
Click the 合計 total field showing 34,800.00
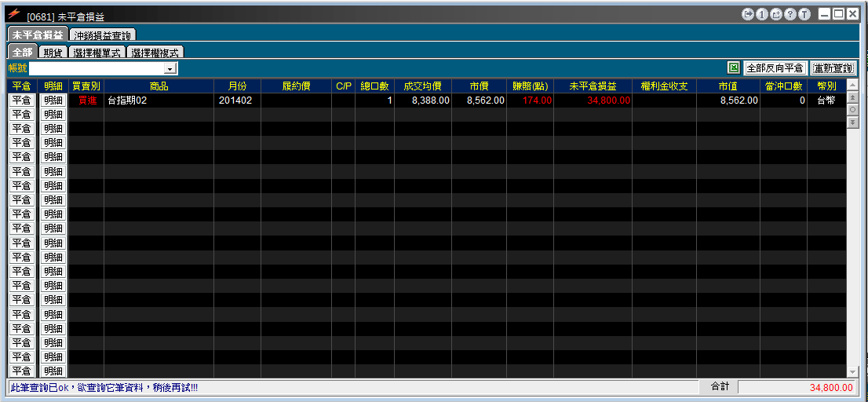point(797,387)
